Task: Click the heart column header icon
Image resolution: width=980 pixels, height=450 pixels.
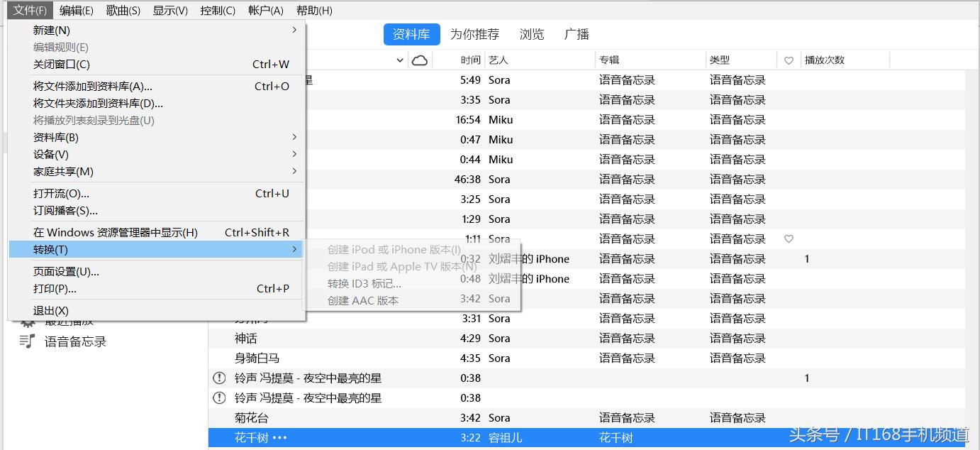Action: pyautogui.click(x=788, y=60)
